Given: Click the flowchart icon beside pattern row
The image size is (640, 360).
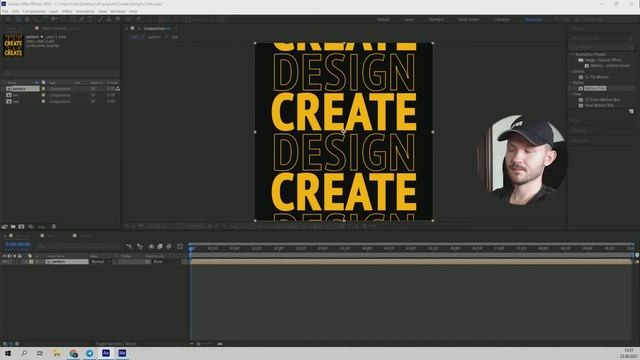Looking at the screenshot, I should point(118,89).
